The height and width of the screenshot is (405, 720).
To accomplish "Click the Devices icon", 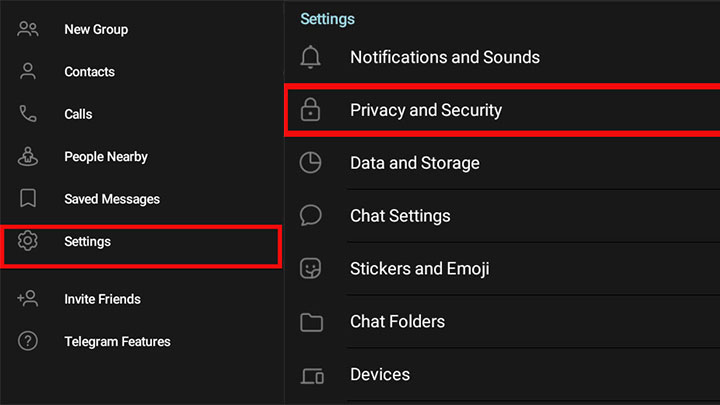I will (x=311, y=375).
